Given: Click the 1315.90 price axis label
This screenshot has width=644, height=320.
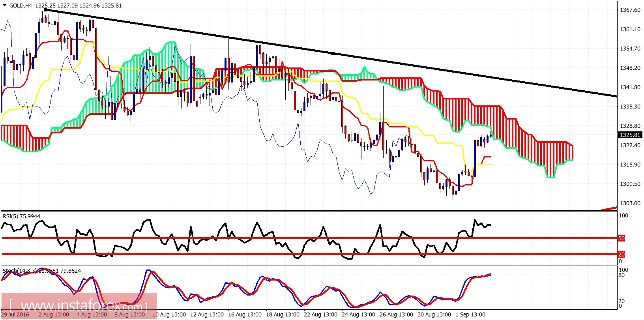Looking at the screenshot, I should (630, 165).
